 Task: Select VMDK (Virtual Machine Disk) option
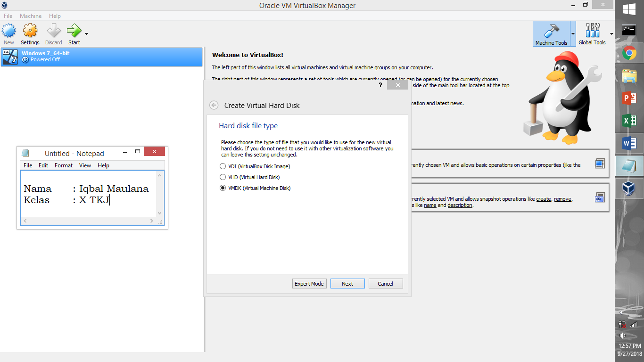255,188
